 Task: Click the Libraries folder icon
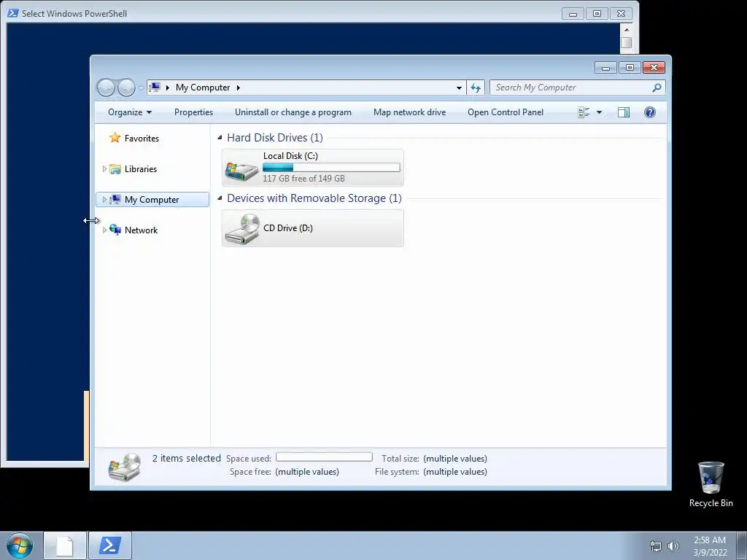115,169
